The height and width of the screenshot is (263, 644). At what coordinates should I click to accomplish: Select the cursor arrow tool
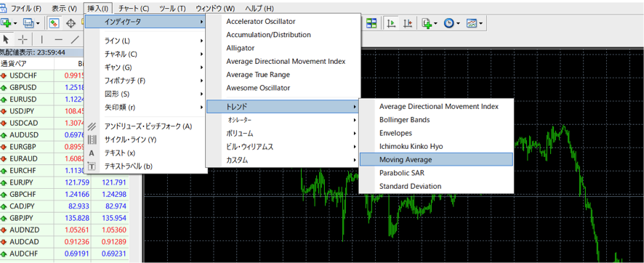[x=6, y=39]
